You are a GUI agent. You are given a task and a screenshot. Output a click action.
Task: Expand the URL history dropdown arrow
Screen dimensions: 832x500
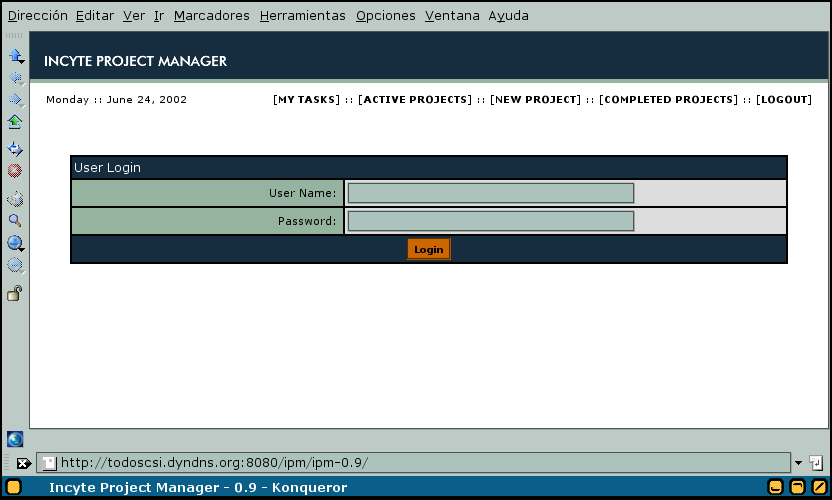coord(799,463)
